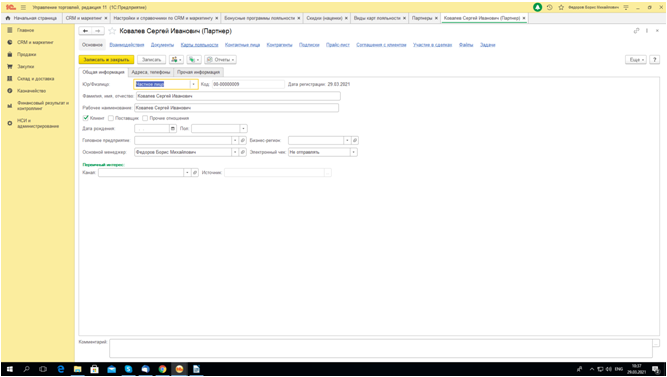Open the 1C main menu hamburger icon
This screenshot has width=667, height=377.
point(23,7)
